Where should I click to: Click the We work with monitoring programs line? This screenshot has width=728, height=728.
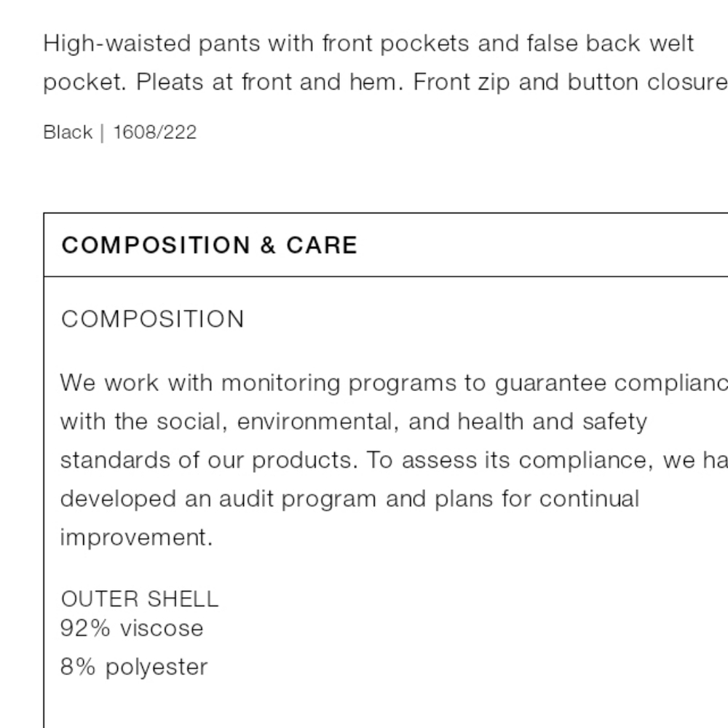(x=394, y=384)
